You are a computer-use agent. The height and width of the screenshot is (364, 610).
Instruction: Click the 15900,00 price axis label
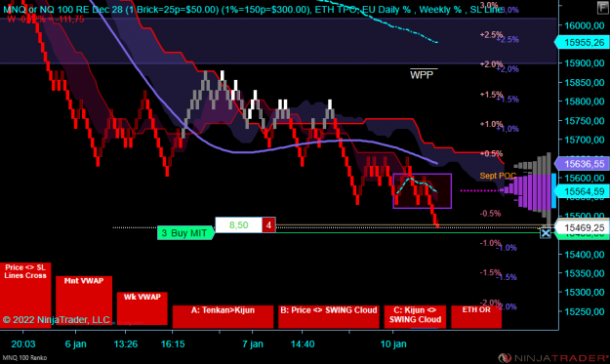[x=584, y=63]
